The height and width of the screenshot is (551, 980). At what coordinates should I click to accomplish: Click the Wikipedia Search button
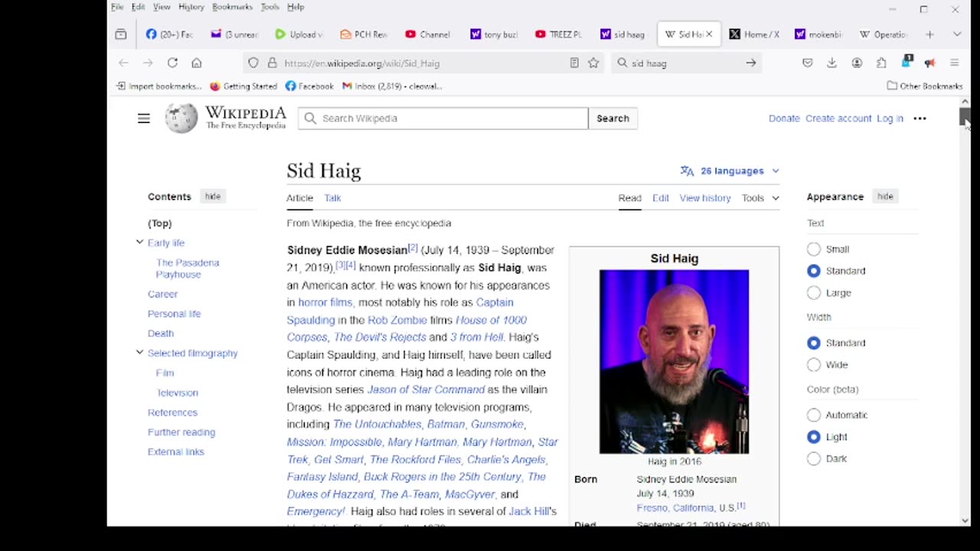click(x=612, y=119)
